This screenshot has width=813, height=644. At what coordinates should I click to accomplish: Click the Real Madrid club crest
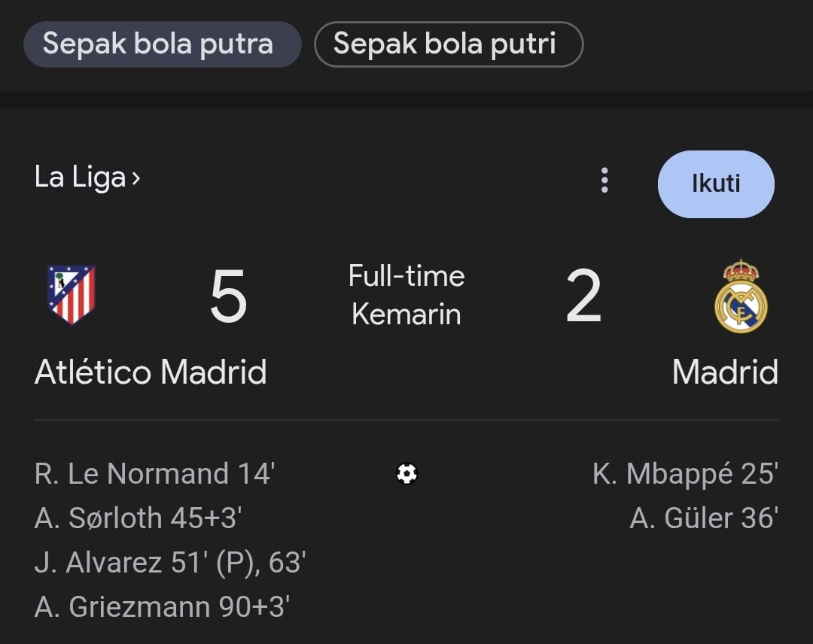741,294
